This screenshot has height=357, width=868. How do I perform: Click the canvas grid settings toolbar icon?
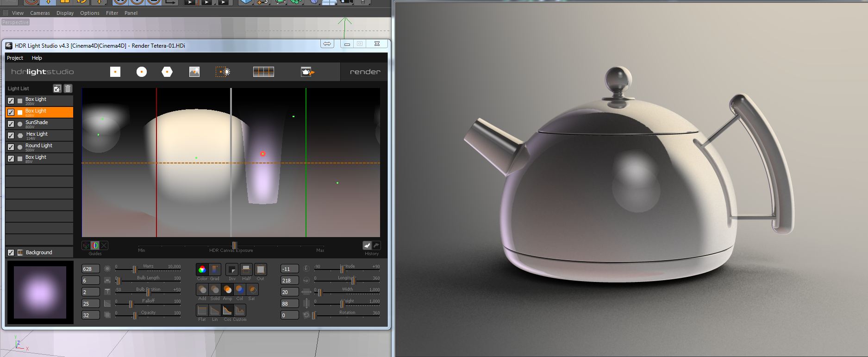pyautogui.click(x=263, y=72)
